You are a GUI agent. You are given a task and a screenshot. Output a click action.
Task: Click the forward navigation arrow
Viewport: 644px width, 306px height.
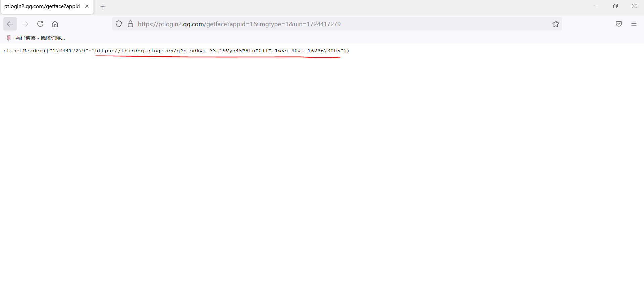point(25,24)
